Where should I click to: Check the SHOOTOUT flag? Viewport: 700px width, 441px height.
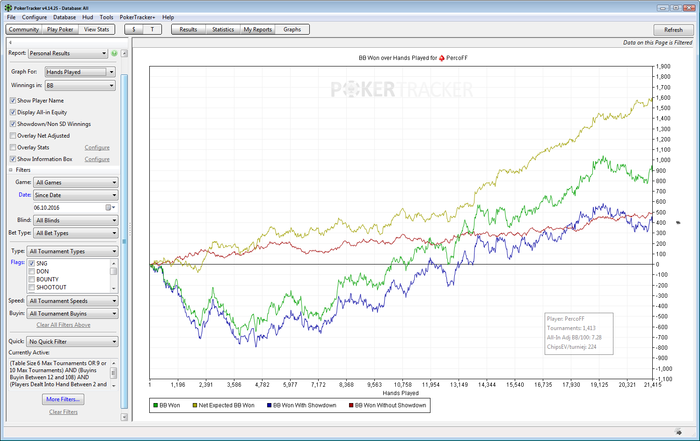(x=32, y=287)
